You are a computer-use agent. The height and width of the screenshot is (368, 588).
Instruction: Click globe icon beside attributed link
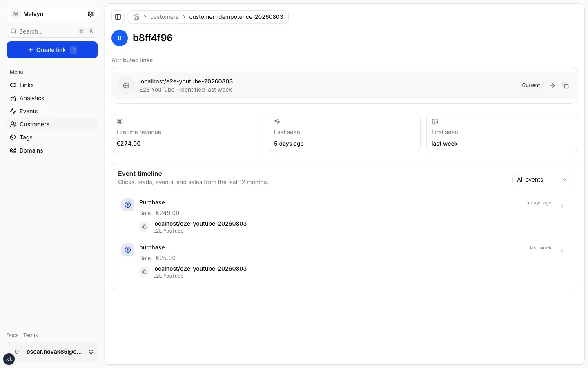coord(126,85)
